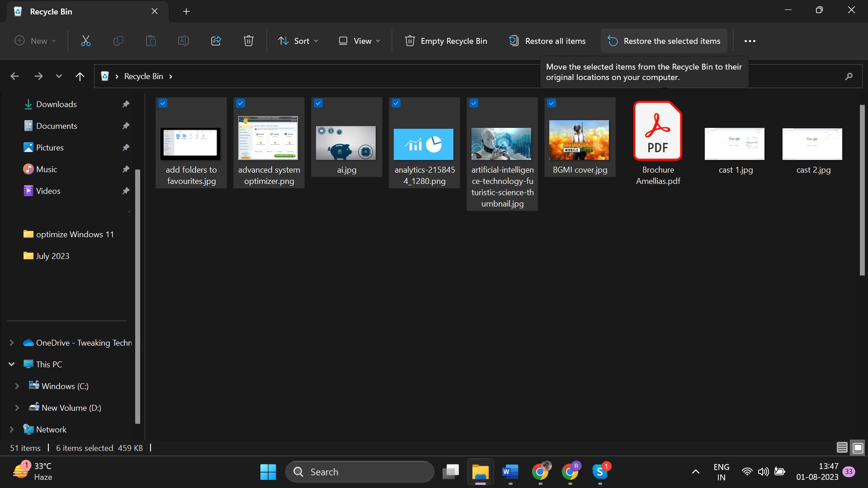Uncheck the BGMI cover.jpg checkbox
Image resolution: width=868 pixels, height=488 pixels.
[x=552, y=103]
